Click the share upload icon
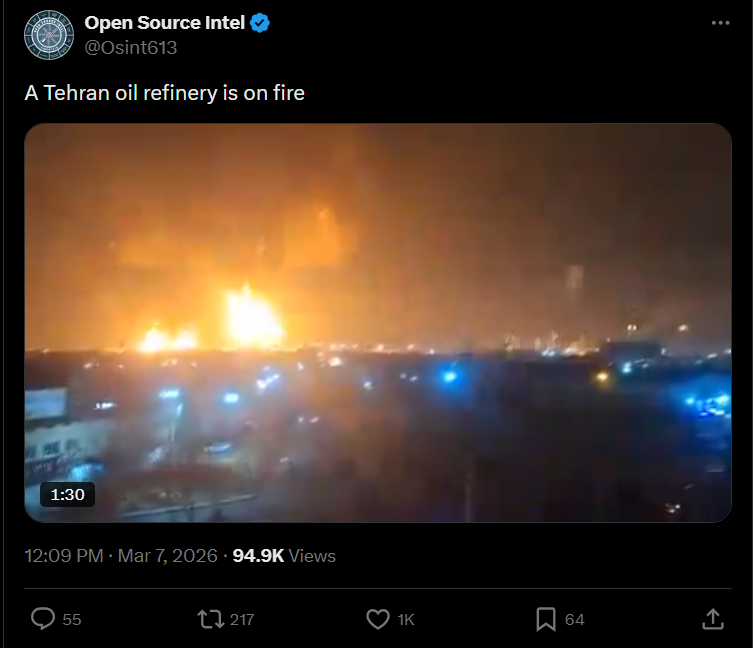The width and height of the screenshot is (753, 648). click(713, 619)
